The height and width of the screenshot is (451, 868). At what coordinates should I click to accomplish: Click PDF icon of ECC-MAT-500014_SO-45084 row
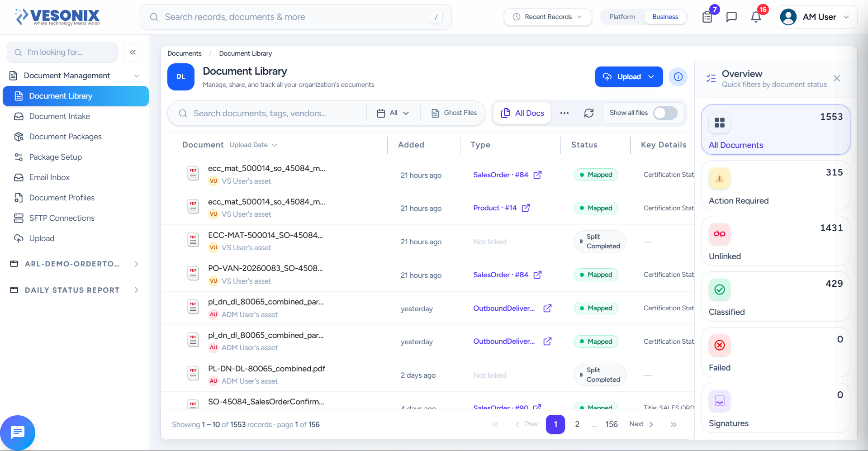[x=193, y=240]
